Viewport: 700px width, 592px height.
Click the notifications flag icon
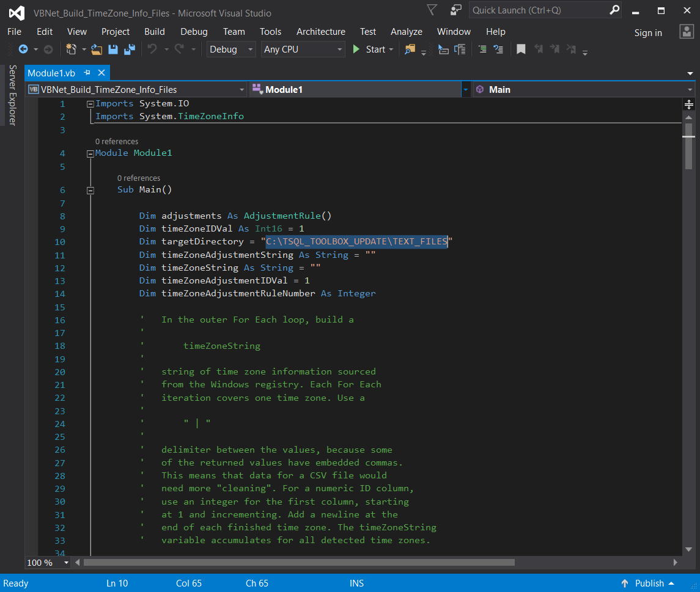(x=432, y=10)
